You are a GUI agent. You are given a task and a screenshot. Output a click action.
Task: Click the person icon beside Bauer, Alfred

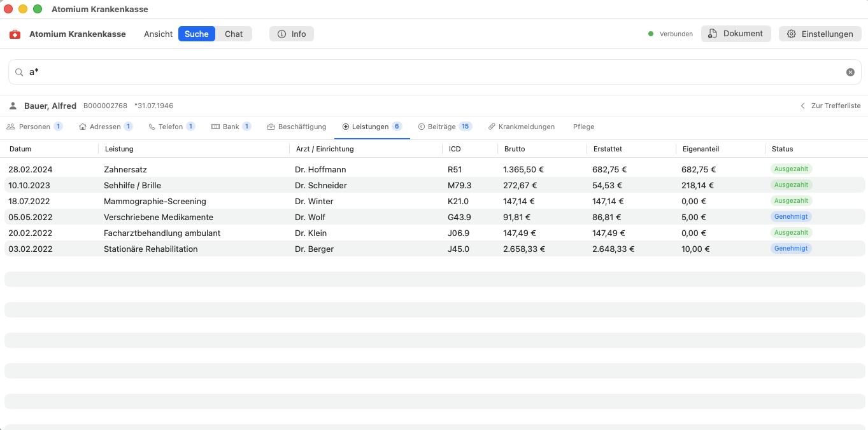coord(13,106)
